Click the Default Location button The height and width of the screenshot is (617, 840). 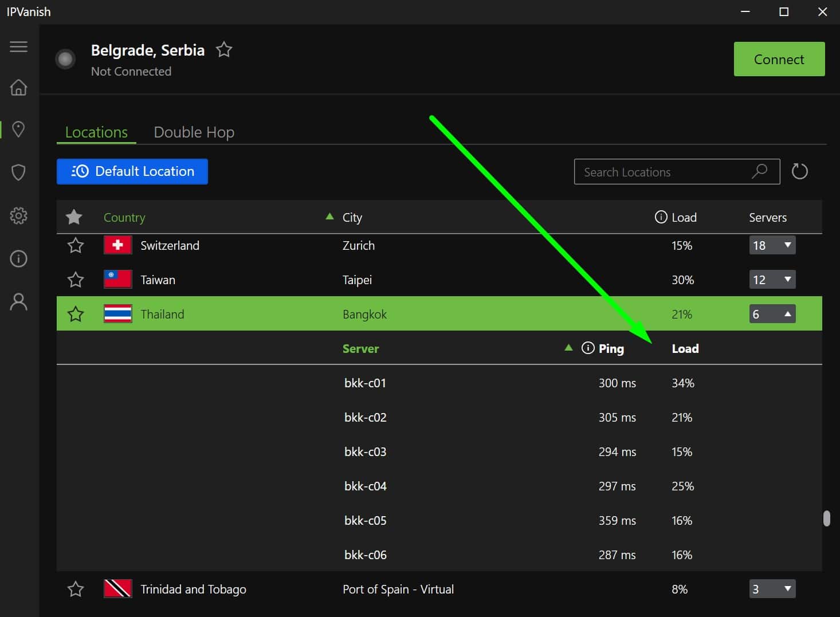pyautogui.click(x=132, y=171)
